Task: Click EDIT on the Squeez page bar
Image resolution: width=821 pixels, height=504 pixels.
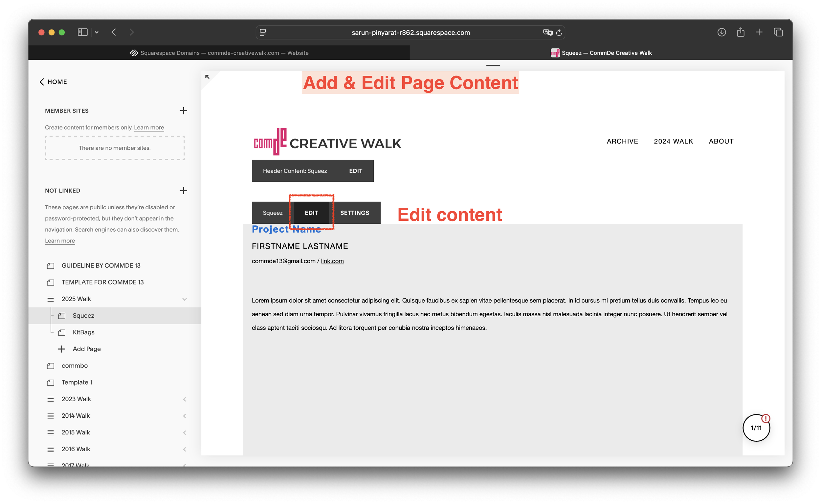Action: (311, 213)
